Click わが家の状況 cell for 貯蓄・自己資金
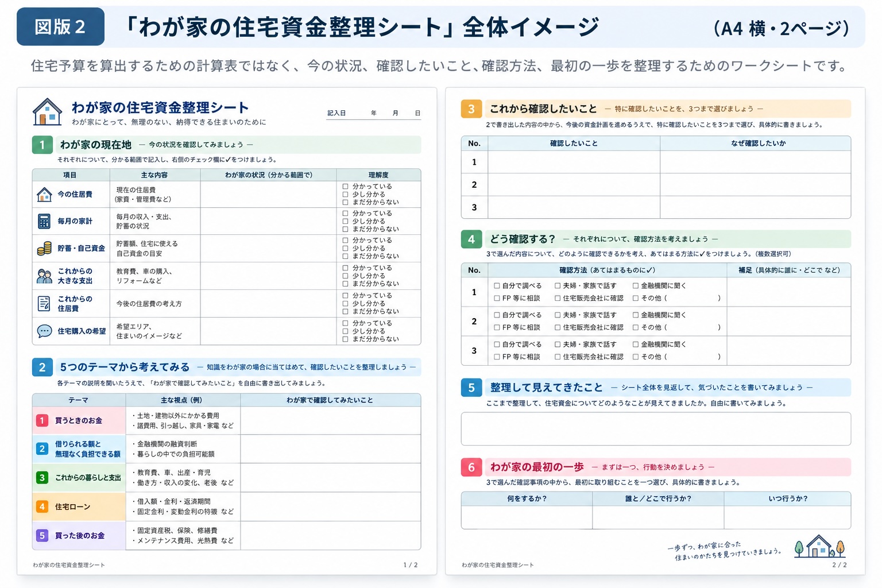 pyautogui.click(x=268, y=248)
